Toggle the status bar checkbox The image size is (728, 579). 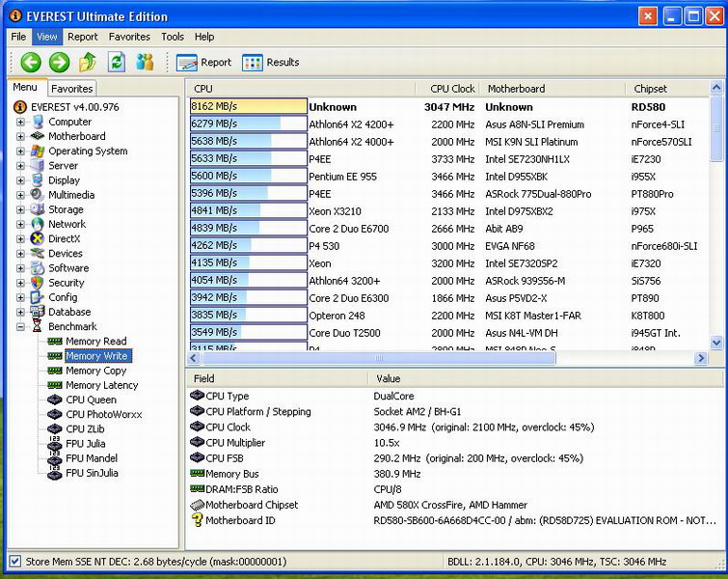click(x=15, y=562)
